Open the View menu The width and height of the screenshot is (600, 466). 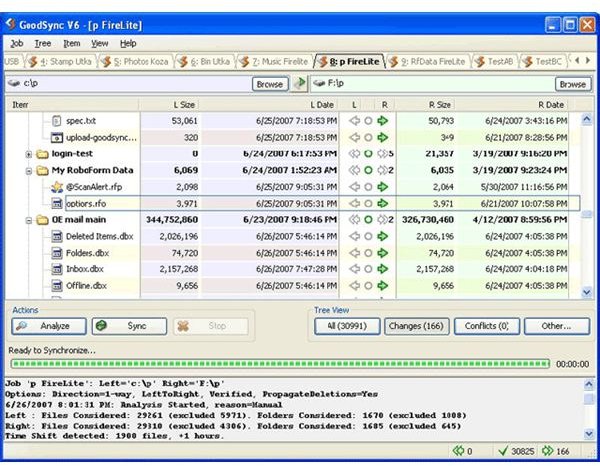click(x=99, y=44)
